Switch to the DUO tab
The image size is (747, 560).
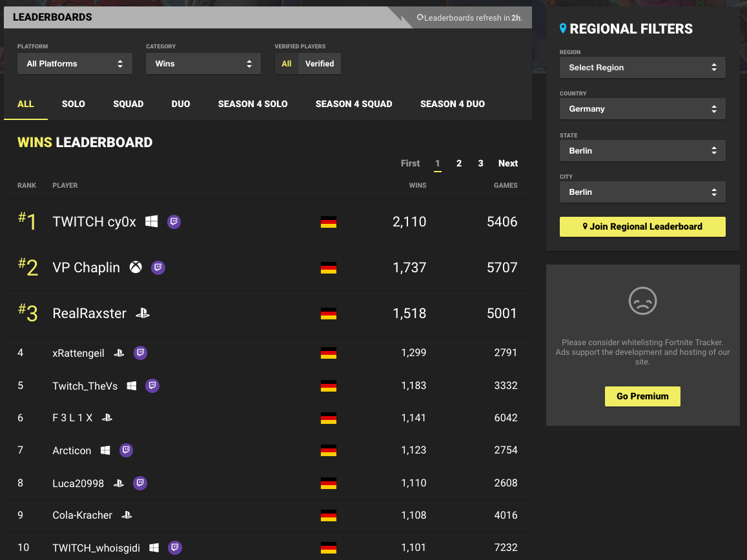[x=181, y=104]
